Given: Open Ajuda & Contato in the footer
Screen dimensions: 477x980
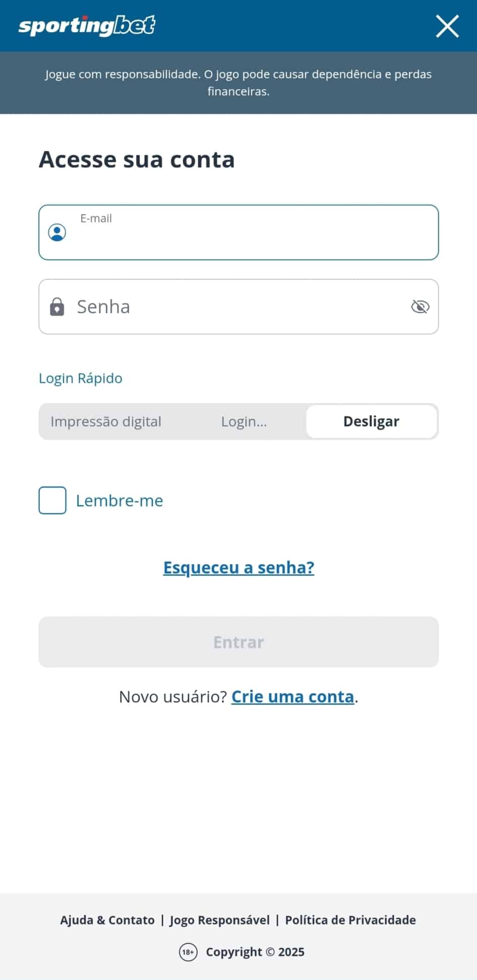Looking at the screenshot, I should coord(107,920).
